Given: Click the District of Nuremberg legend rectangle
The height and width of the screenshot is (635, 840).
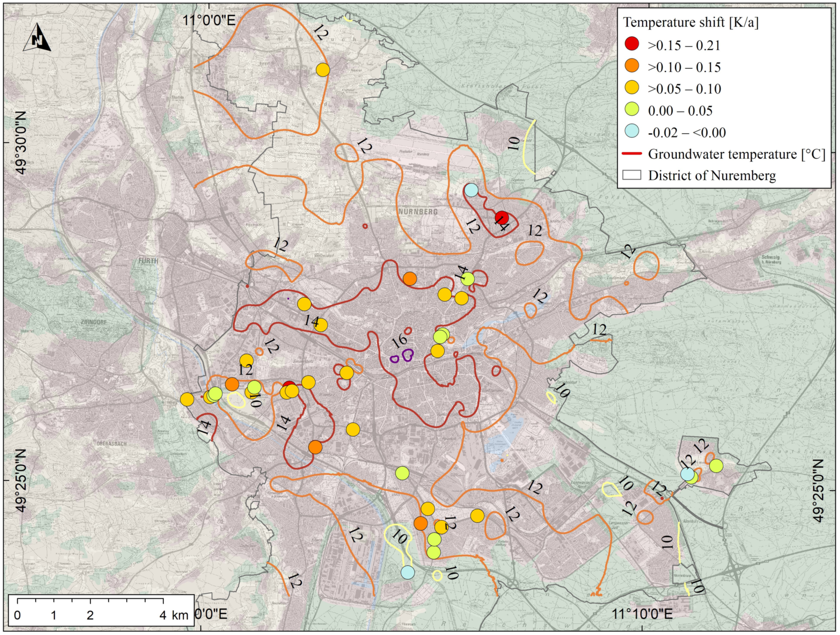Looking at the screenshot, I should [x=632, y=175].
